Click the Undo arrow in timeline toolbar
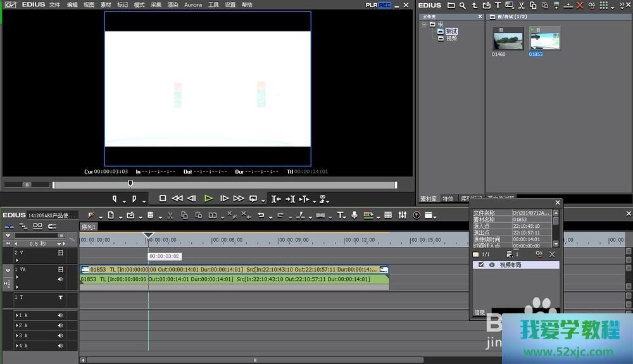Image resolution: width=633 pixels, height=364 pixels. click(x=261, y=215)
